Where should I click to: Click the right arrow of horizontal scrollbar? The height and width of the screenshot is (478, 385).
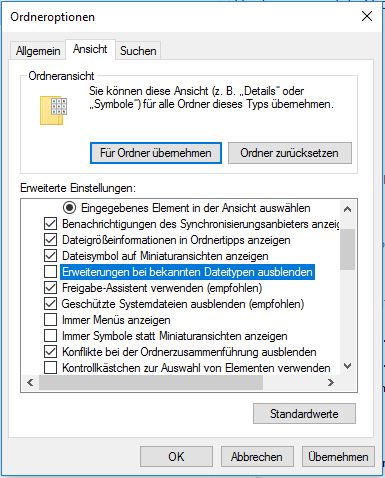(331, 382)
